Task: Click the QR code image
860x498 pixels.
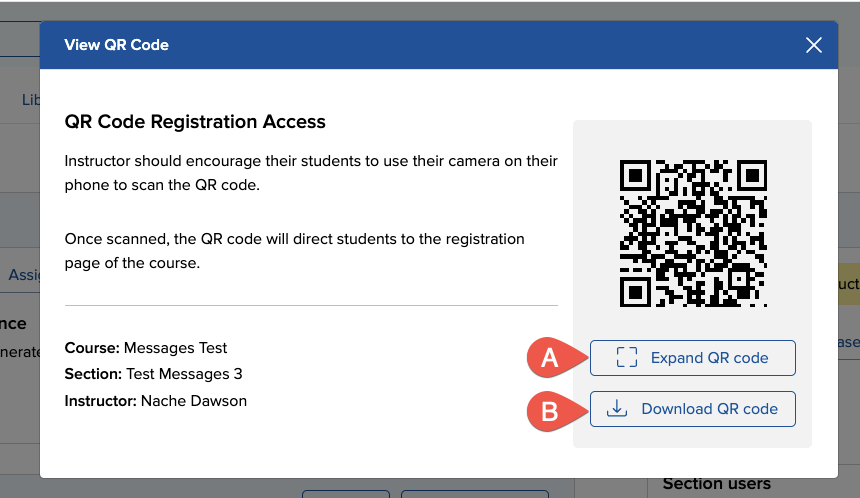Action: pyautogui.click(x=692, y=233)
